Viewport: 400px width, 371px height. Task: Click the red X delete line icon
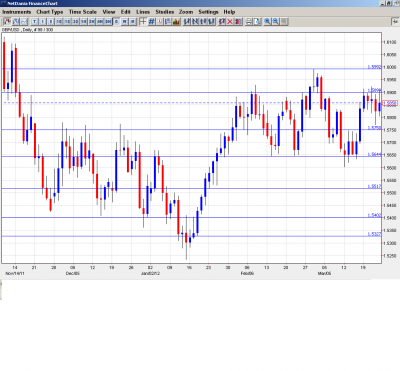point(230,22)
